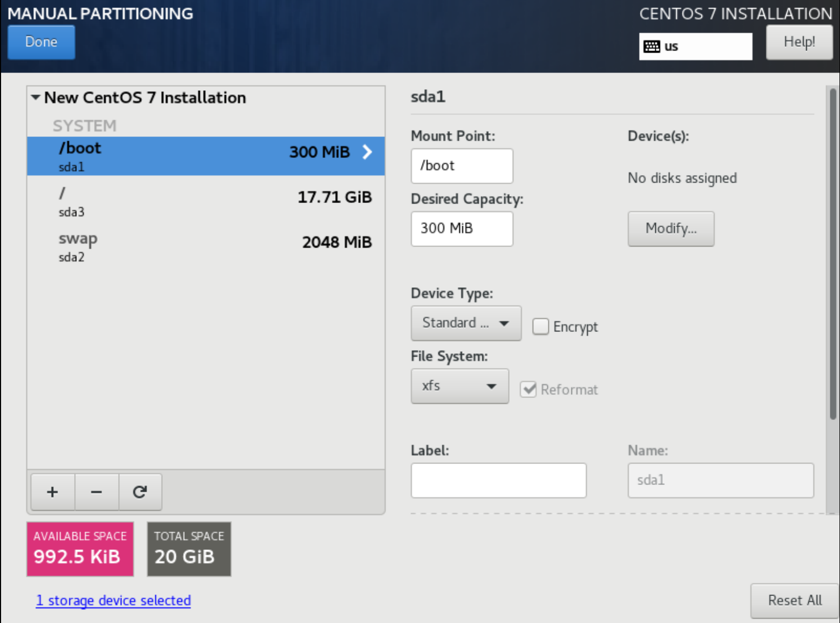Click the 17.71 GiB size value

coord(335,197)
